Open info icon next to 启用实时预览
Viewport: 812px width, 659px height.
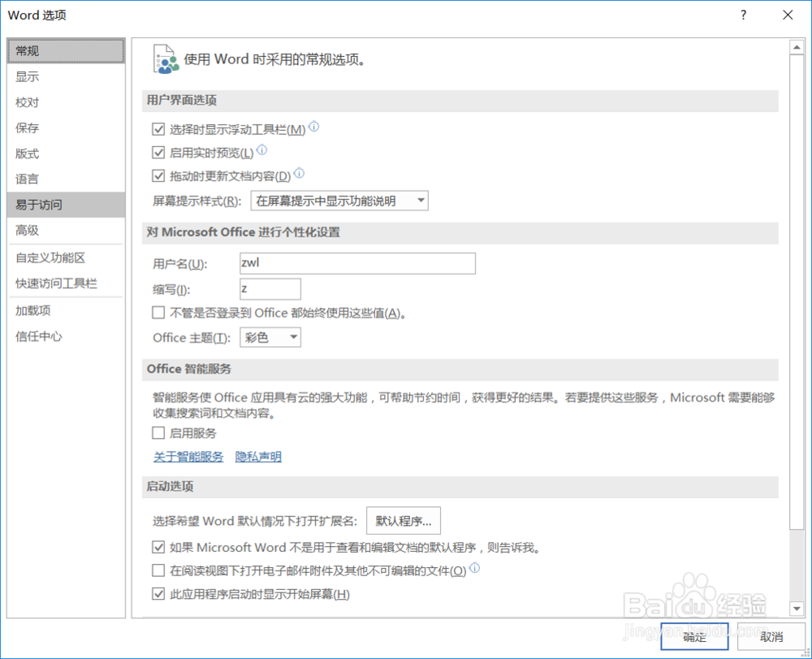(262, 150)
